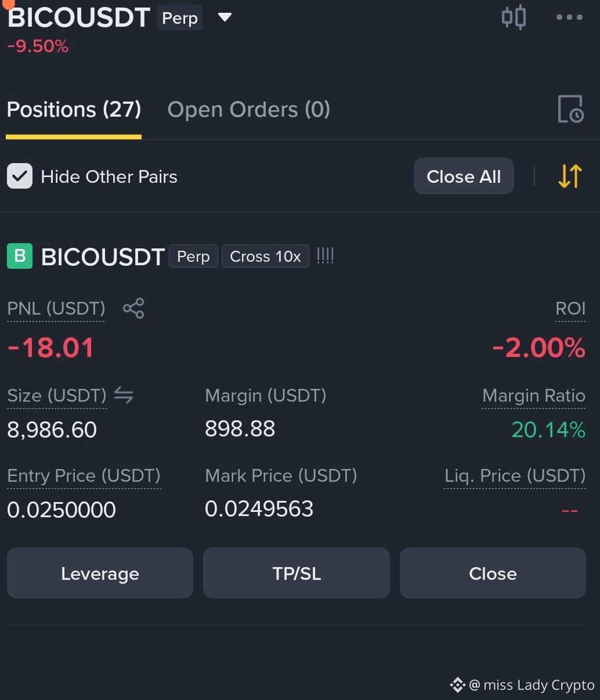Image resolution: width=600 pixels, height=700 pixels.
Task: Adjust position with the Leverage button
Action: 100,573
